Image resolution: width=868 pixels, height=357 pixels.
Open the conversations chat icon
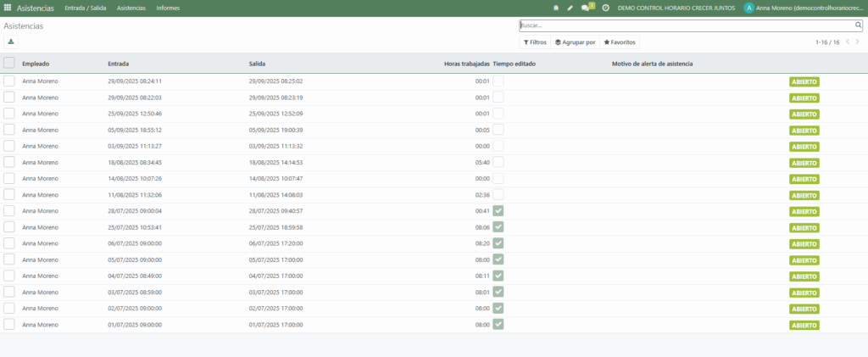(585, 8)
